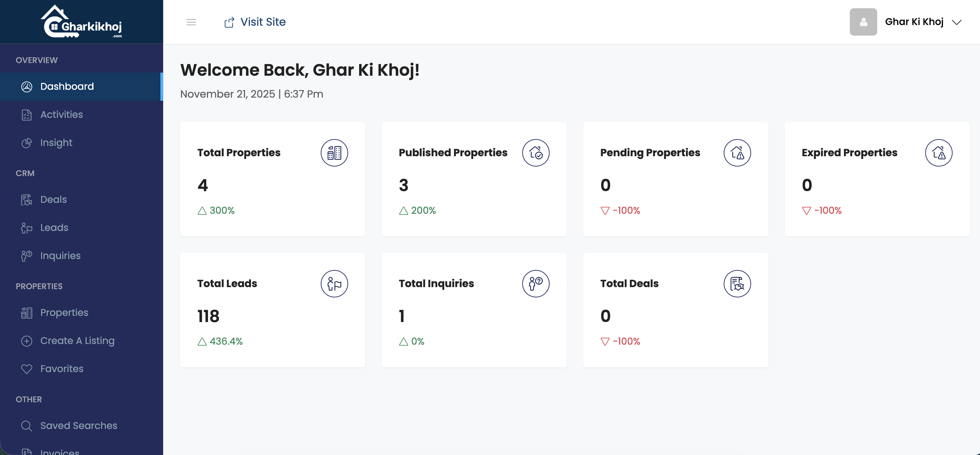Expand the Ghar Ki Khoj account dropdown
980x455 pixels.
point(956,22)
